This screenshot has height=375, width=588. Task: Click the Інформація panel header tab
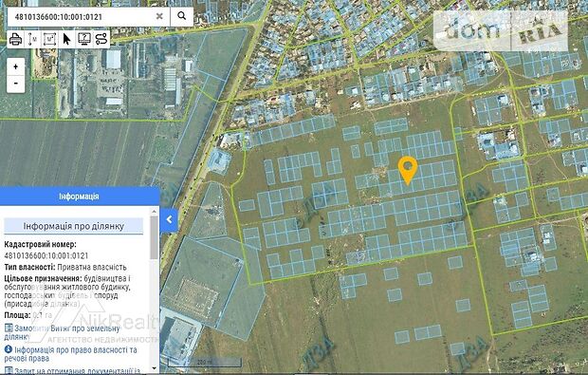pos(79,197)
